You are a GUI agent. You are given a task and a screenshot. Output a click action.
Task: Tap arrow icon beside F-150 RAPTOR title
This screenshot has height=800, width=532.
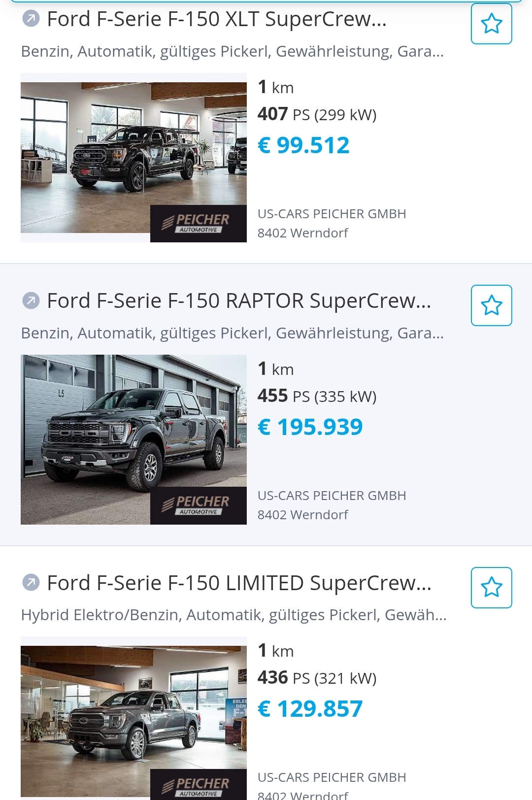[x=31, y=300]
